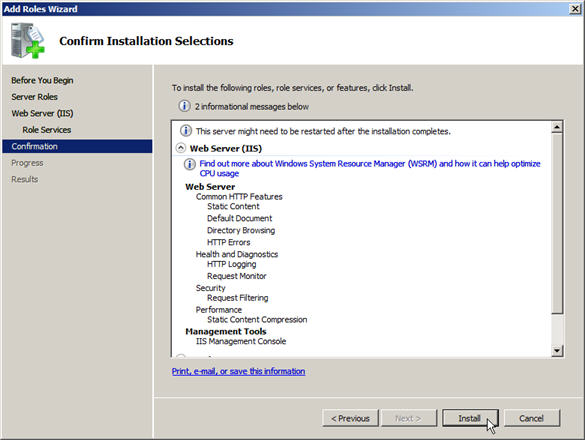
Task: Click info icon beside '2 informational messages below'
Action: coord(184,106)
